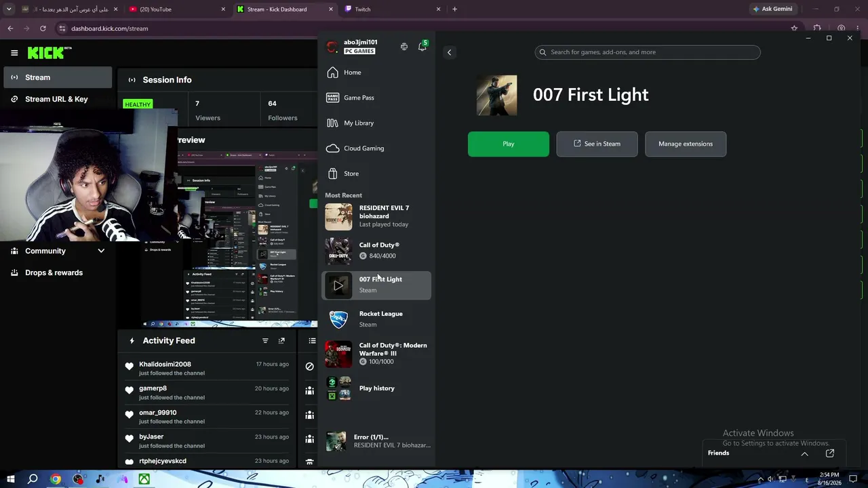Select RESIDENT EVIL 7 biohazard in Most Recent

tap(376, 216)
